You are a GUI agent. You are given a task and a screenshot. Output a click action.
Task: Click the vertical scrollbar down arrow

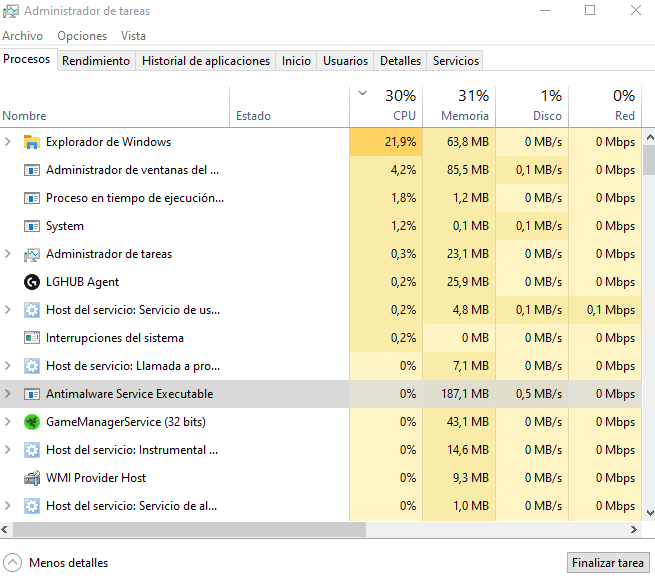click(648, 513)
